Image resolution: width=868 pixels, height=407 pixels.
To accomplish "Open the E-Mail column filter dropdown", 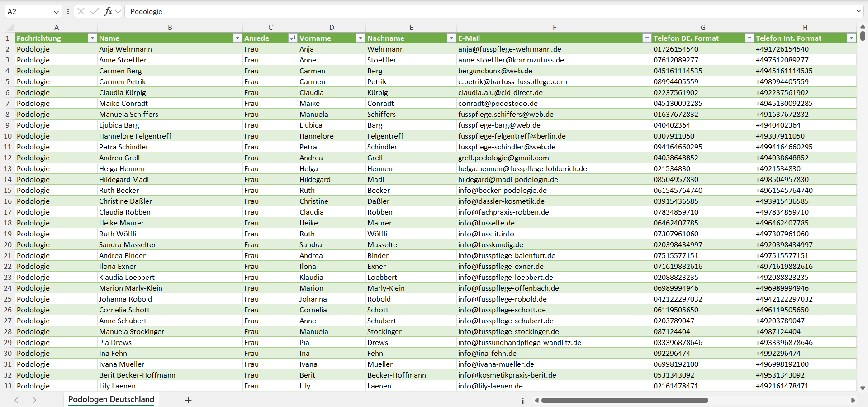I will [x=647, y=38].
